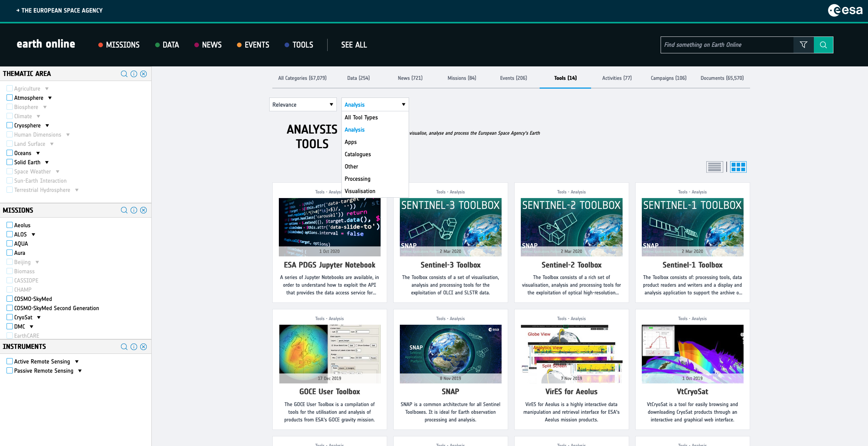Choose Apps in tool type list
Image resolution: width=868 pixels, height=446 pixels.
tap(375, 142)
